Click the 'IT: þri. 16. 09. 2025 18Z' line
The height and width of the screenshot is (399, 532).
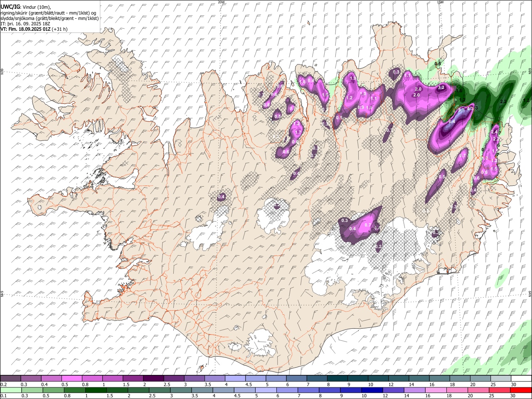tap(26, 24)
